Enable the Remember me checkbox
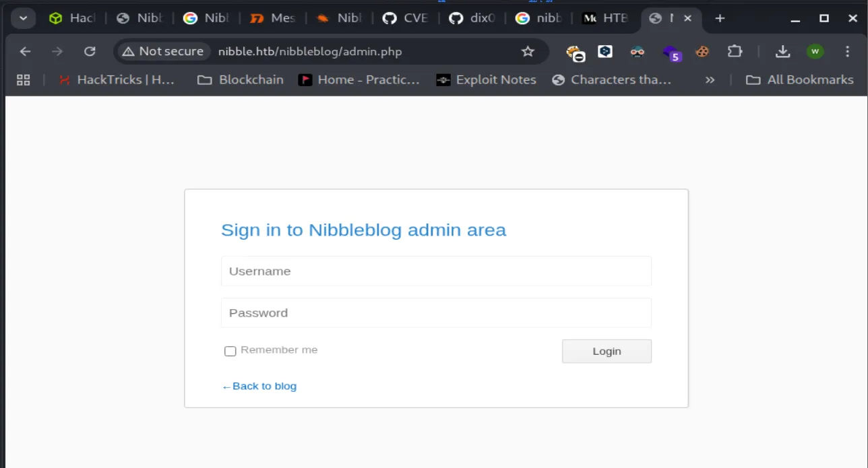 coord(230,351)
